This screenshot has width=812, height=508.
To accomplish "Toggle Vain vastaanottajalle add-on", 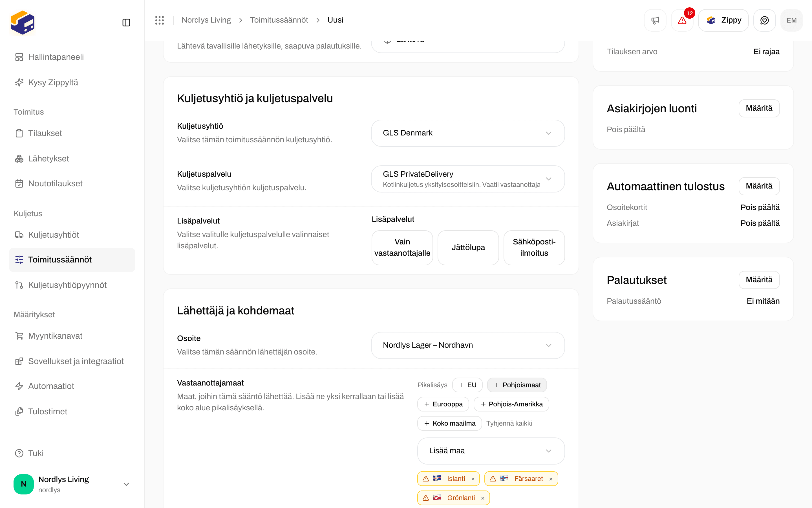I will click(402, 248).
